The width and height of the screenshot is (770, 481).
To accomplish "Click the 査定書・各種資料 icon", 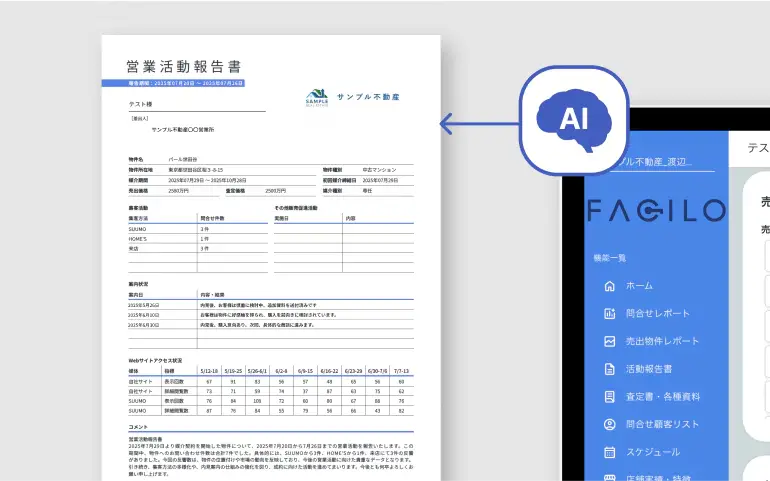I will 608,397.
